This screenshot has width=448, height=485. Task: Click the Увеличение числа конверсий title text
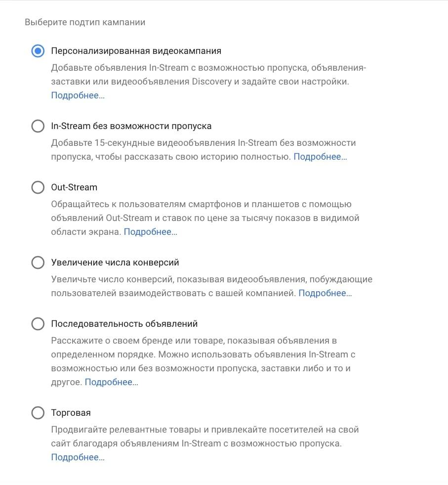(x=115, y=263)
